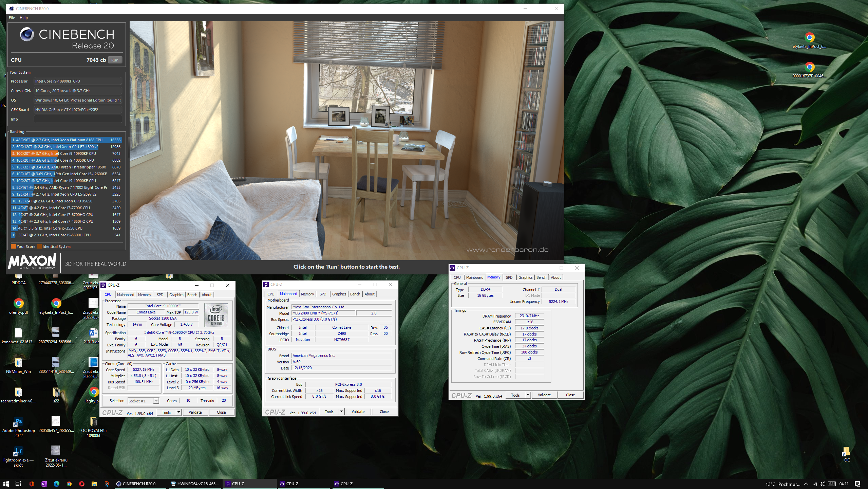868x489 pixels.
Task: Open the File menu in Cinebench
Action: point(12,18)
